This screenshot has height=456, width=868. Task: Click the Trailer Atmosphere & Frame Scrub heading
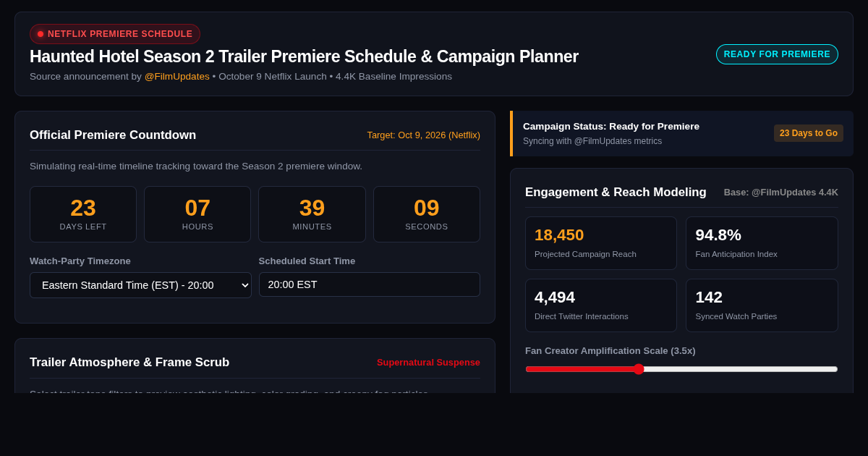129,363
